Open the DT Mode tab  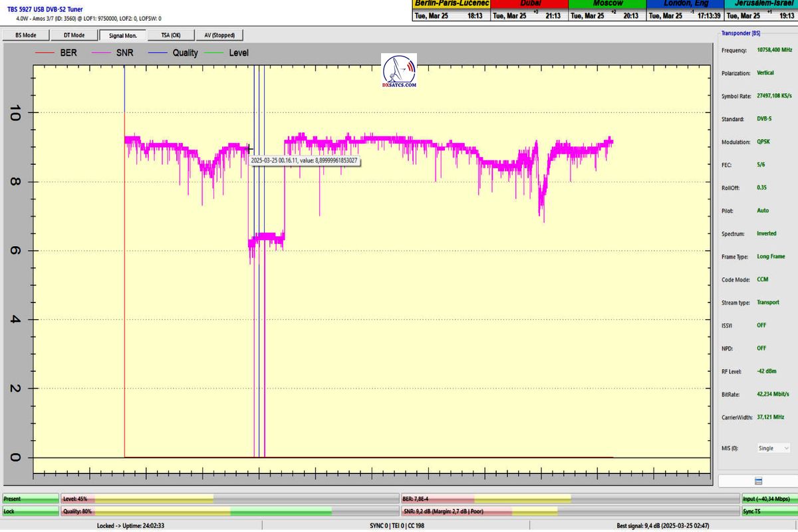tap(74, 35)
